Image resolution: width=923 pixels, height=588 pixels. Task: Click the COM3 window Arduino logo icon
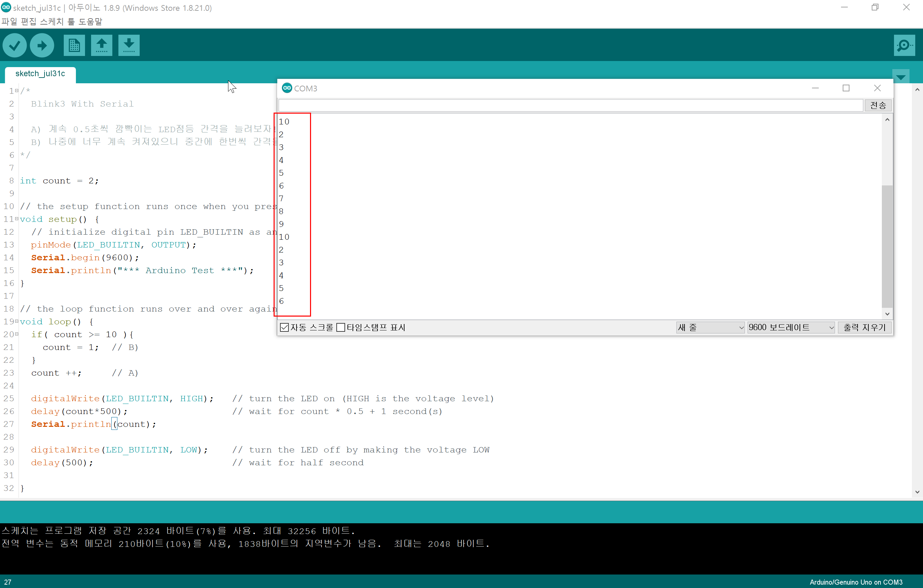tap(287, 88)
